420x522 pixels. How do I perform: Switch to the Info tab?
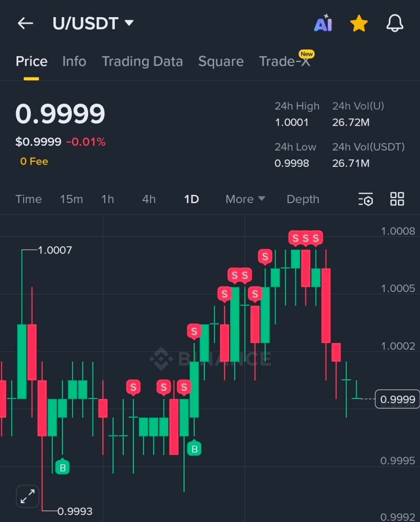coord(74,62)
